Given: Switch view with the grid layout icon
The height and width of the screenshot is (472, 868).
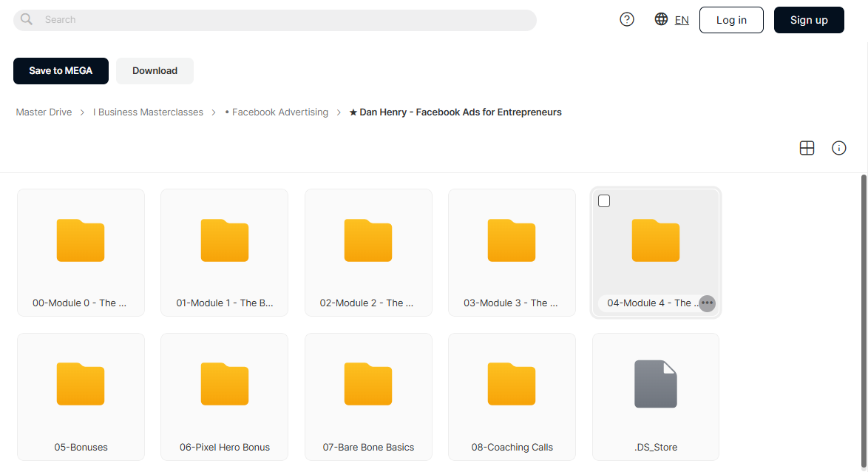Looking at the screenshot, I should (x=807, y=148).
